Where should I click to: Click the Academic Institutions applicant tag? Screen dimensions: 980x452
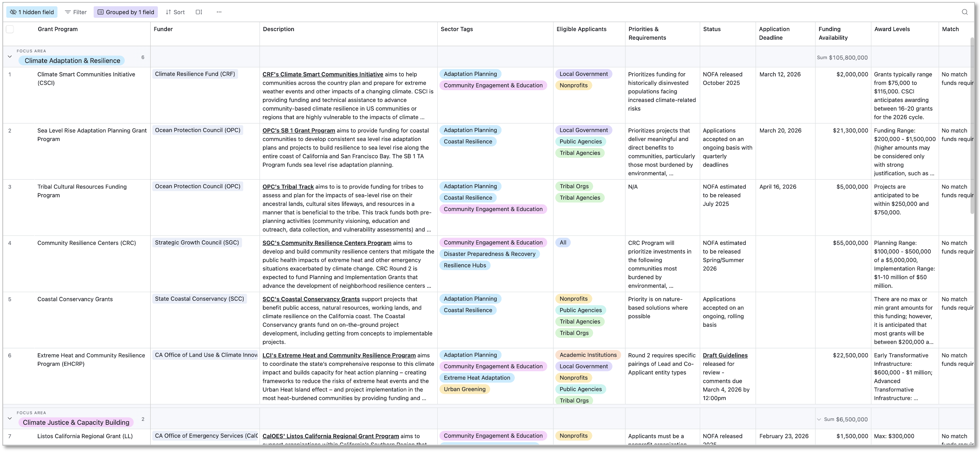(x=588, y=355)
